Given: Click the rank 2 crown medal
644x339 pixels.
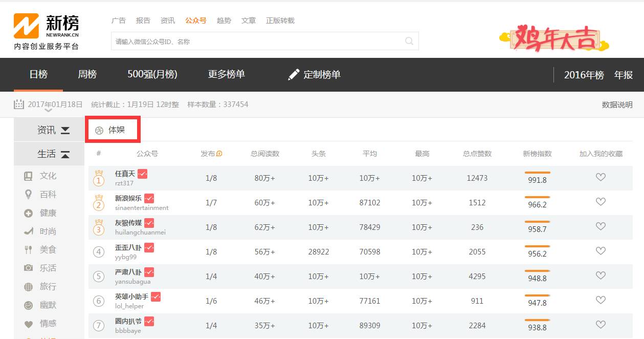Looking at the screenshot, I should click(x=99, y=203).
